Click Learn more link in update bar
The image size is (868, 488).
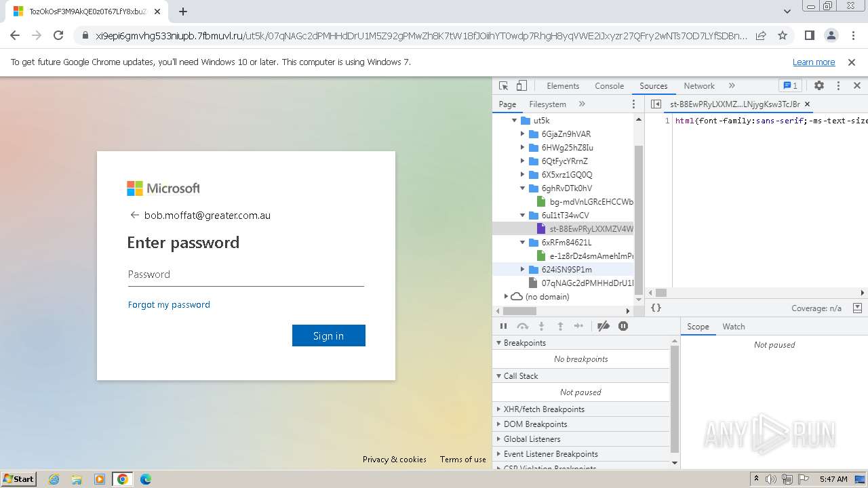814,62
